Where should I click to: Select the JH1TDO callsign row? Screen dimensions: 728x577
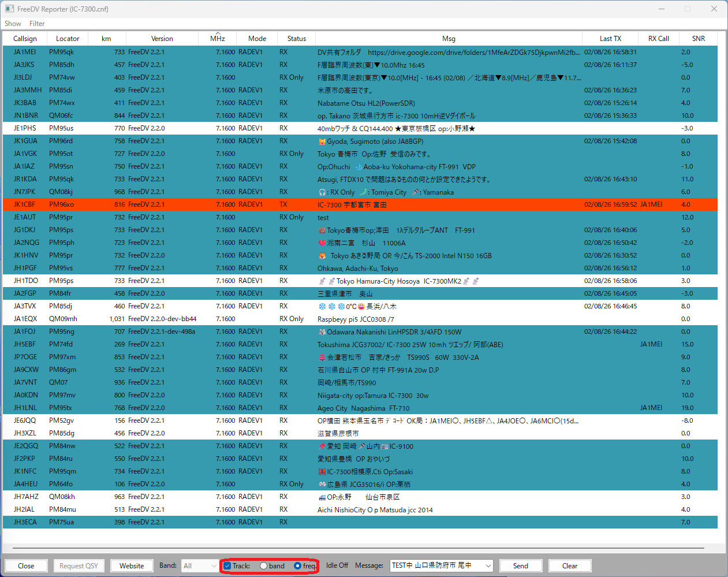360,281
